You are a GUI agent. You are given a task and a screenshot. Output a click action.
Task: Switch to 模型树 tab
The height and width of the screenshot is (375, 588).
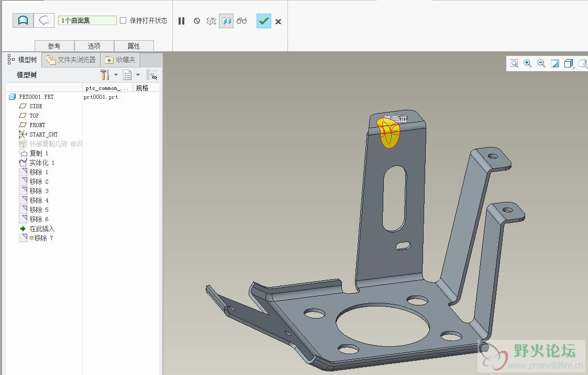pos(23,60)
